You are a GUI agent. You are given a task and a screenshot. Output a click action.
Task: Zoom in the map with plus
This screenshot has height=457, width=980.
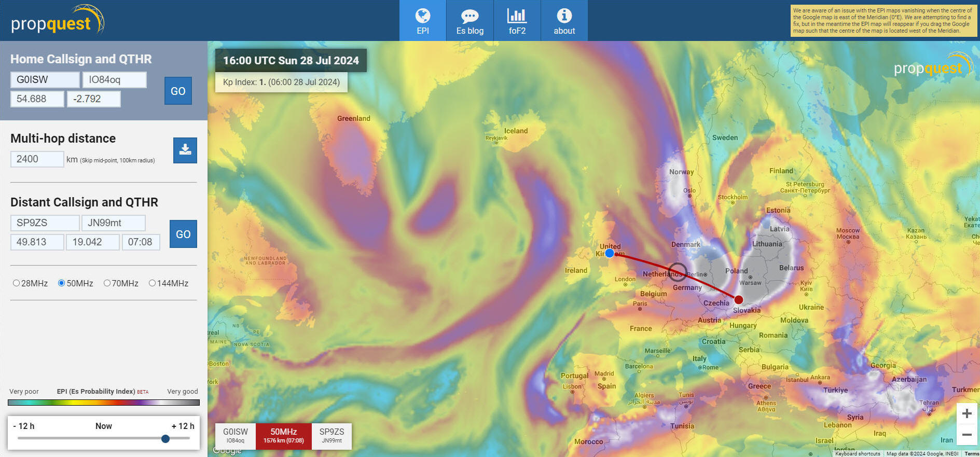[x=967, y=413]
